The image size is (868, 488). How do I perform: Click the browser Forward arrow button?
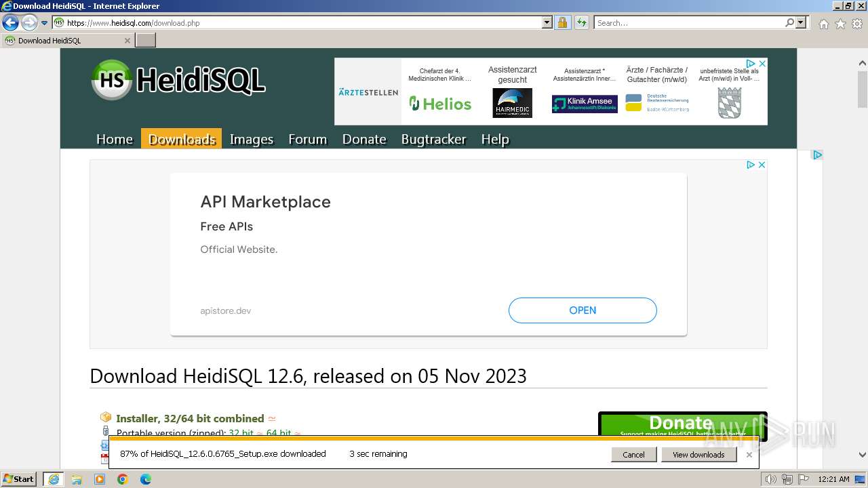(x=29, y=23)
